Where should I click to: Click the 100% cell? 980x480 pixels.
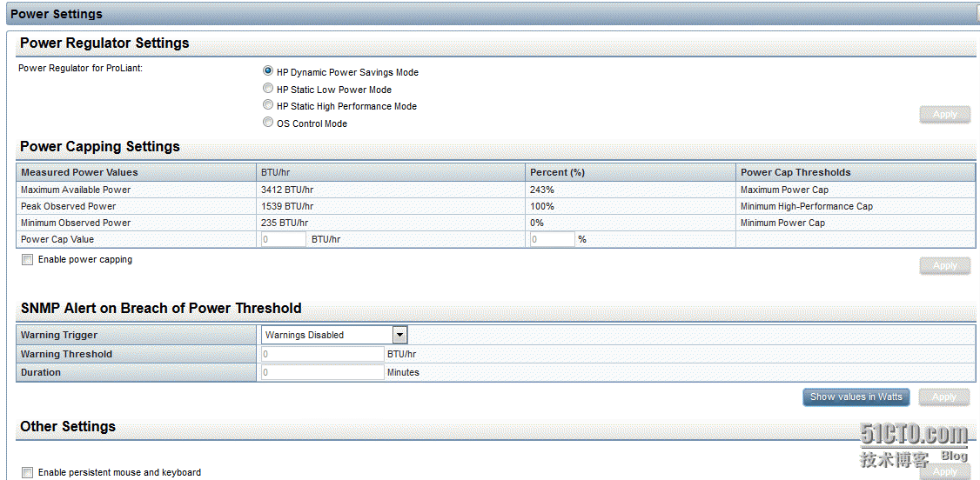[540, 206]
